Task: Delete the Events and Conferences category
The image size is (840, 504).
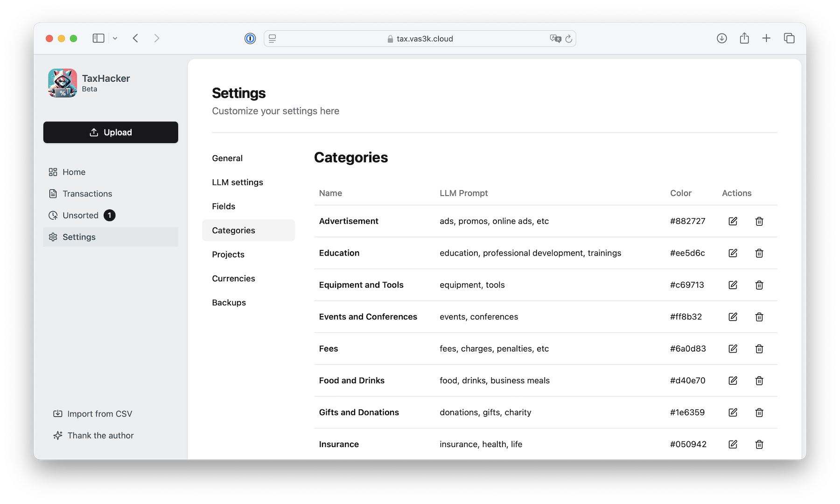Action: pos(759,317)
